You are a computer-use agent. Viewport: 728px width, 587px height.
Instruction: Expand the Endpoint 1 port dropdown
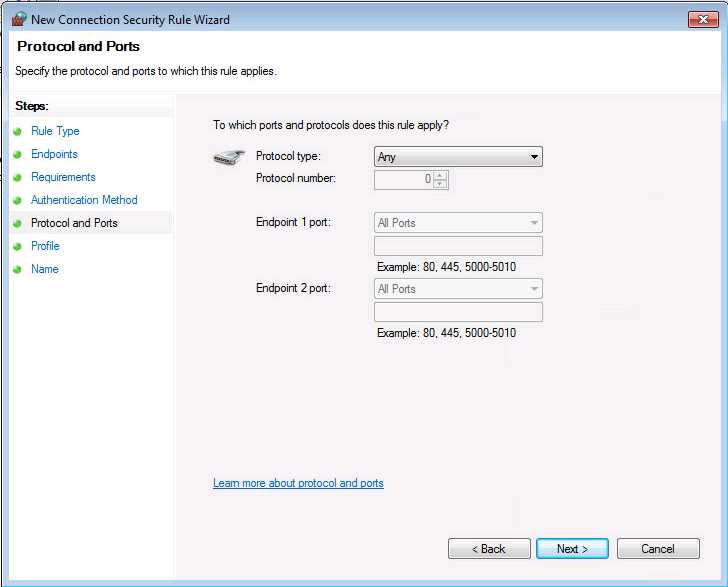coord(458,223)
